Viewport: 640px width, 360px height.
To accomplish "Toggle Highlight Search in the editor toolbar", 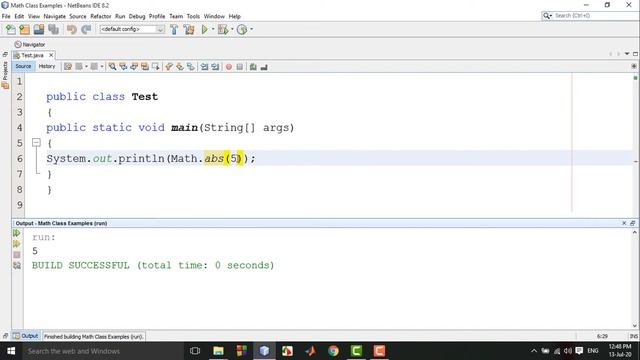I will (144, 67).
